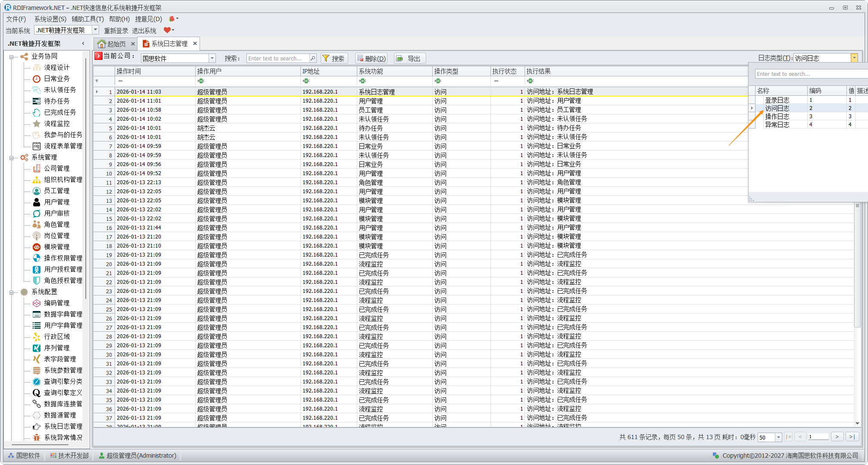Open the page size dropdown
The height and width of the screenshot is (465, 868).
(x=778, y=437)
